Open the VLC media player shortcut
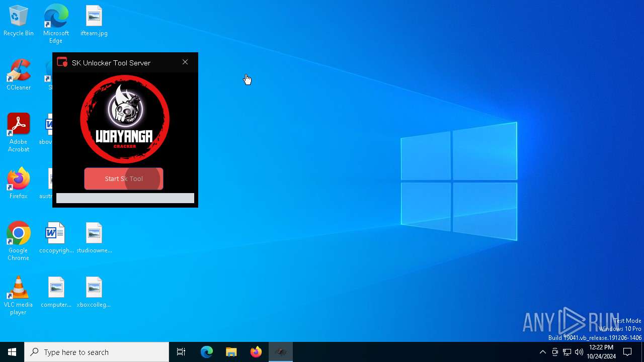 coord(19,296)
